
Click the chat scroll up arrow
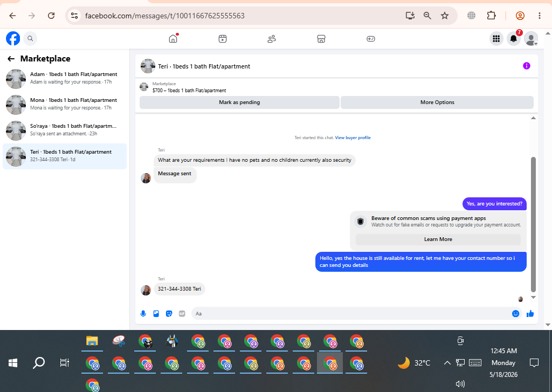click(533, 118)
